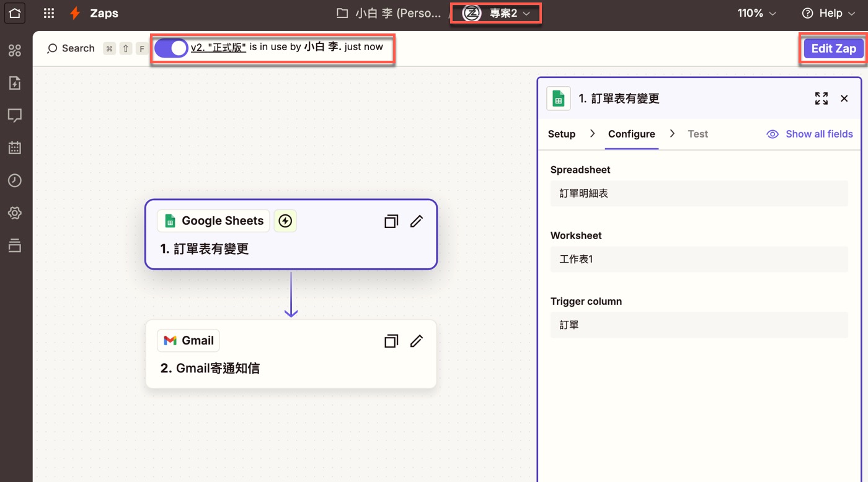
Task: Open Zap history clock icon
Action: [15, 180]
